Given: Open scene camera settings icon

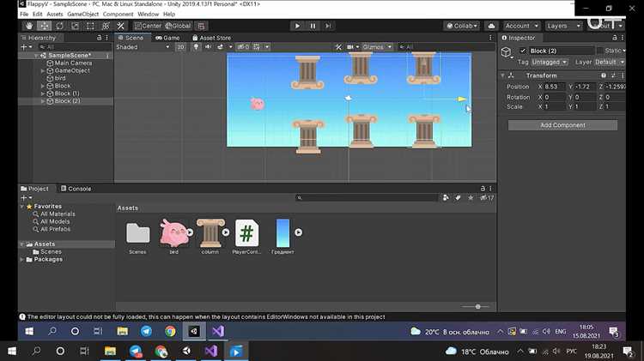Looking at the screenshot, I should click(x=350, y=47).
